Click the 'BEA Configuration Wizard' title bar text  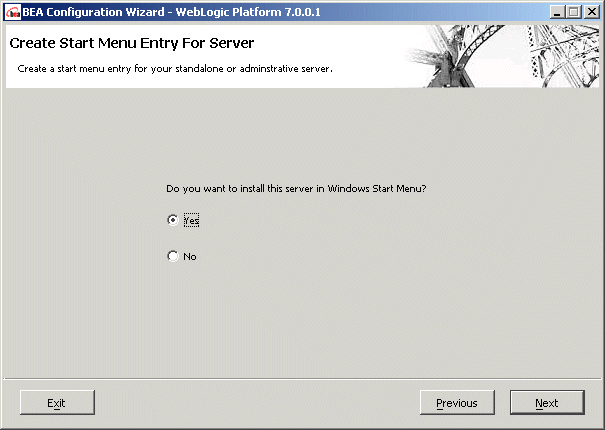point(171,12)
